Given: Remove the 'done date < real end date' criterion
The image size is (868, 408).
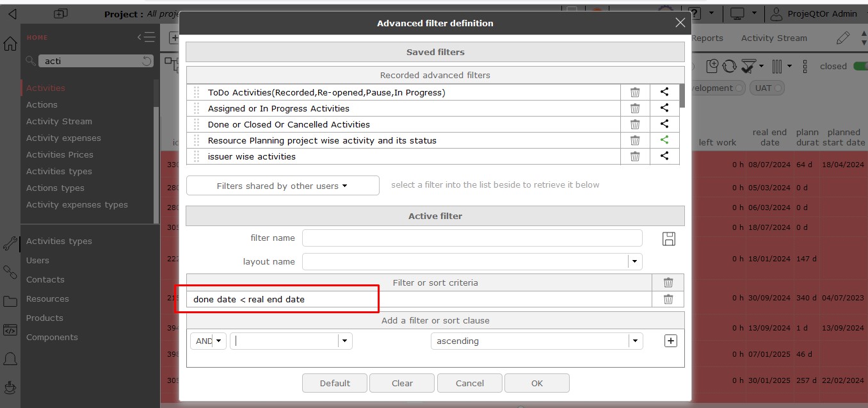Looking at the screenshot, I should (668, 299).
